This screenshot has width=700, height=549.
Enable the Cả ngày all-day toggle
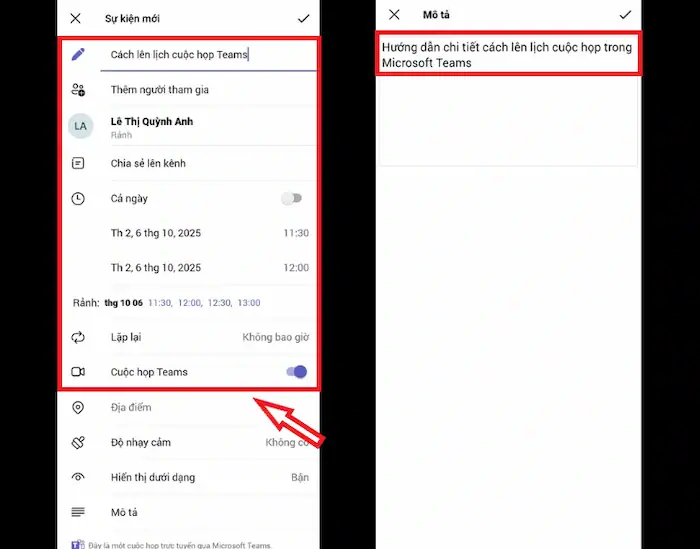[291, 199]
